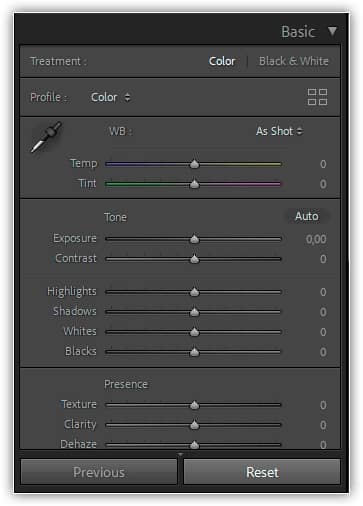Screen dimensions: 363x506
Task: Select the White Balance eyedropper tool
Action: tap(46, 137)
